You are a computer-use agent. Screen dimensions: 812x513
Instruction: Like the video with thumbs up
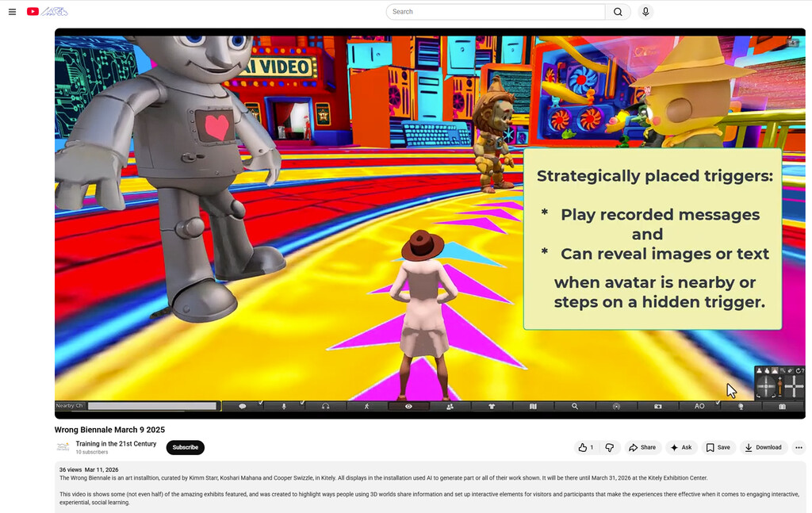coord(586,447)
